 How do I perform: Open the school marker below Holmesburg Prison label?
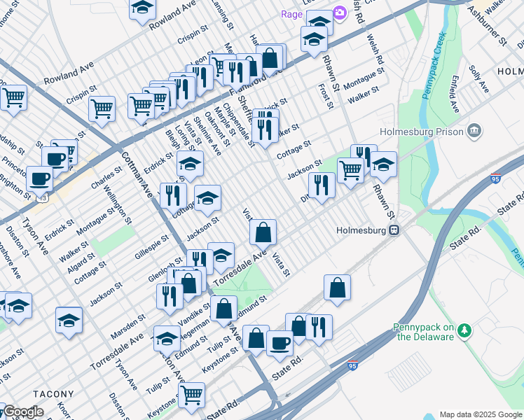(x=384, y=164)
